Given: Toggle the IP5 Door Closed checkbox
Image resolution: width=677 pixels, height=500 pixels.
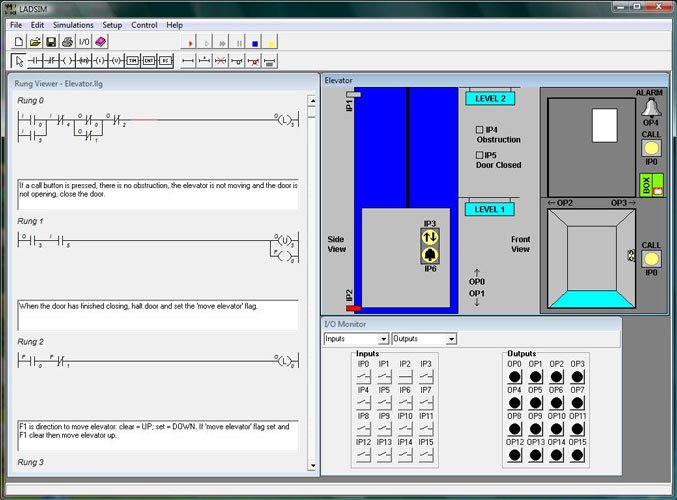Looking at the screenshot, I should 479,155.
